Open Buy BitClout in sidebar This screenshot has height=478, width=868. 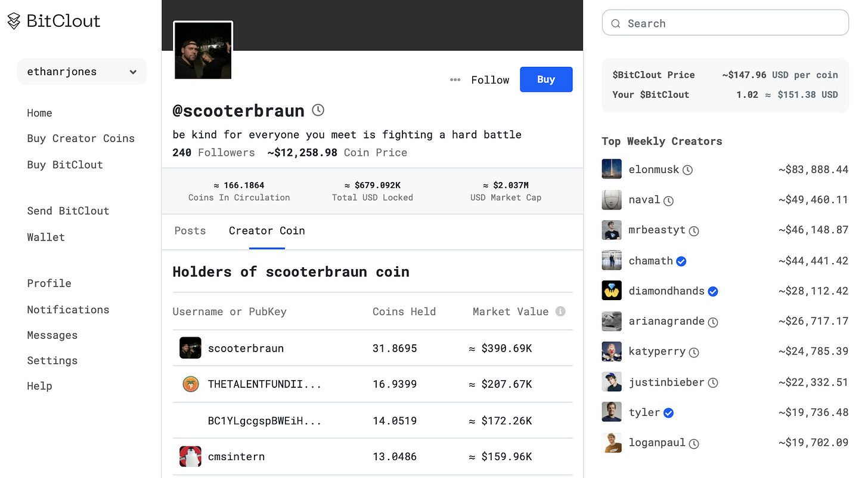pyautogui.click(x=65, y=165)
